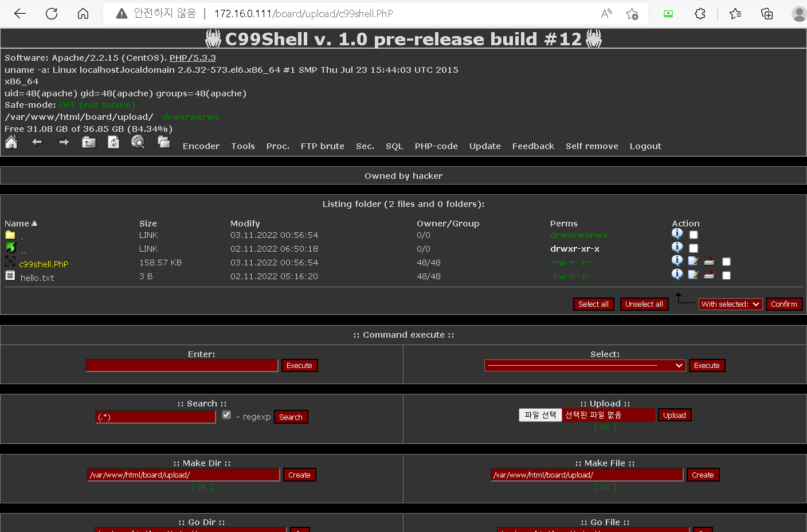Click the command Enter input field
The width and height of the screenshot is (807, 532).
pos(182,366)
